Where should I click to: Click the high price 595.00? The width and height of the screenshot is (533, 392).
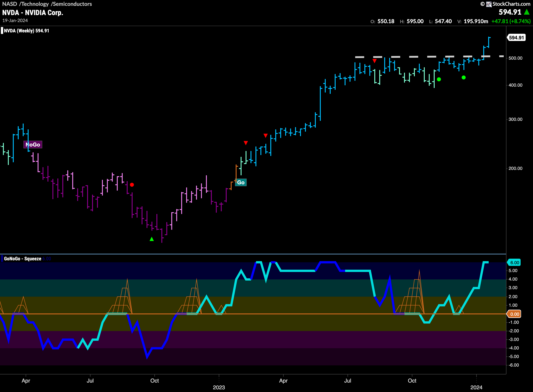point(415,21)
